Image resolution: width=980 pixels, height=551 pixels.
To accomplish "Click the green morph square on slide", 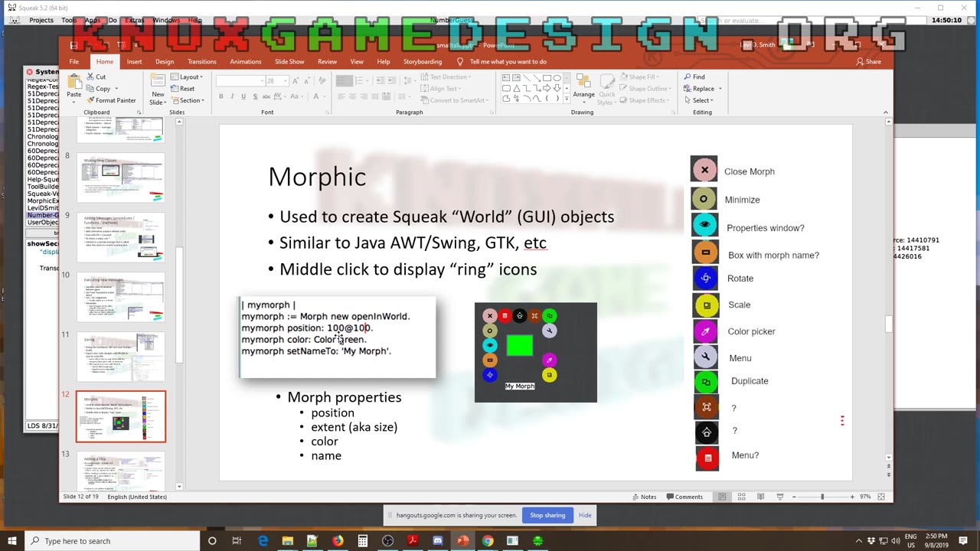I will [519, 345].
